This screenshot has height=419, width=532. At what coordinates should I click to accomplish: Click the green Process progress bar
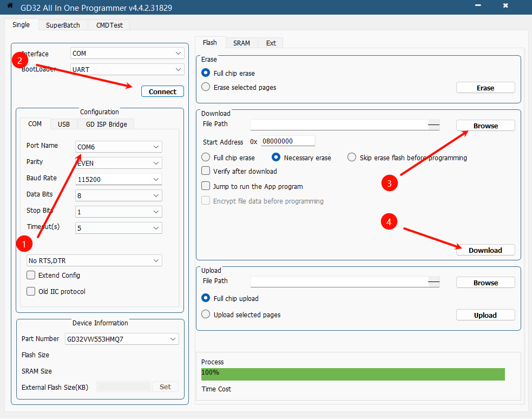[352, 374]
